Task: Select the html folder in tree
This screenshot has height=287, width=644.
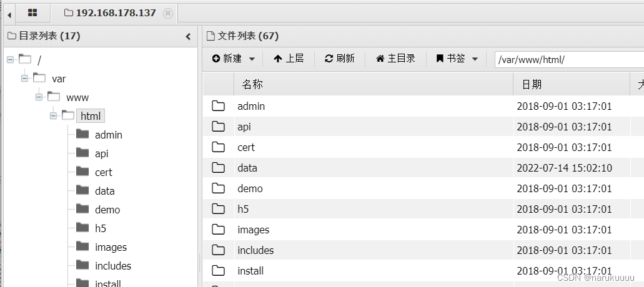Action: point(91,116)
